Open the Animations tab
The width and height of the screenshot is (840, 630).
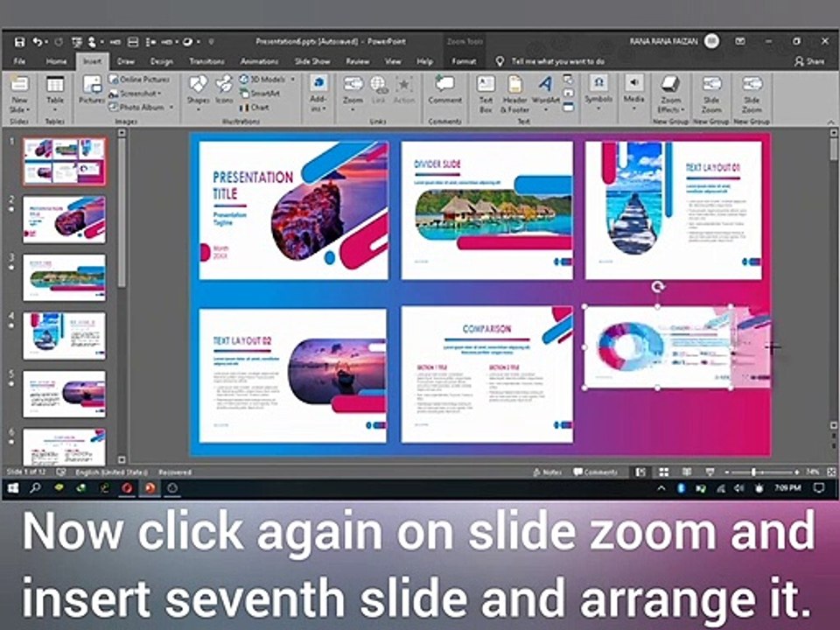(259, 61)
